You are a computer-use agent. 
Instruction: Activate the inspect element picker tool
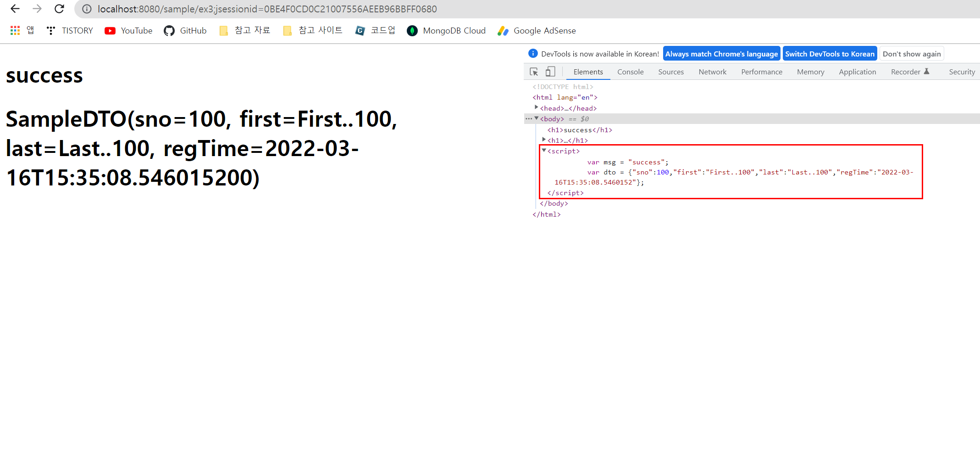(534, 72)
